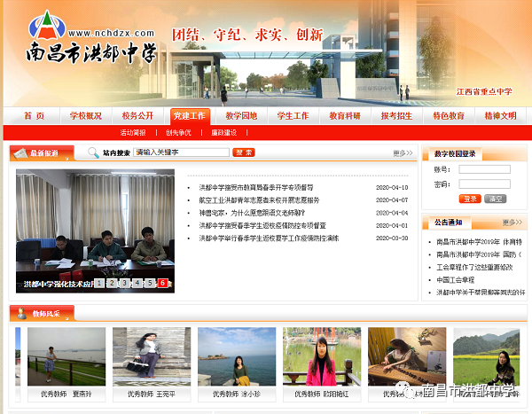Click the 公告通知 panel header
This screenshot has width=532, height=414.
(447, 223)
